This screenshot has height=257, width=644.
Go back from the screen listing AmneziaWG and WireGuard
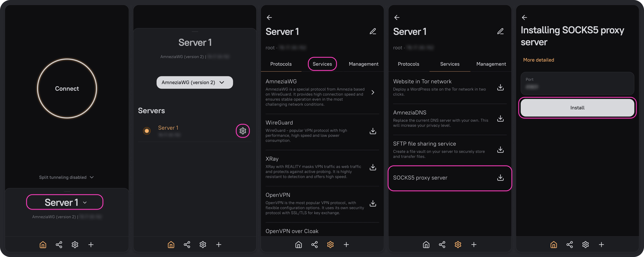pos(269,17)
